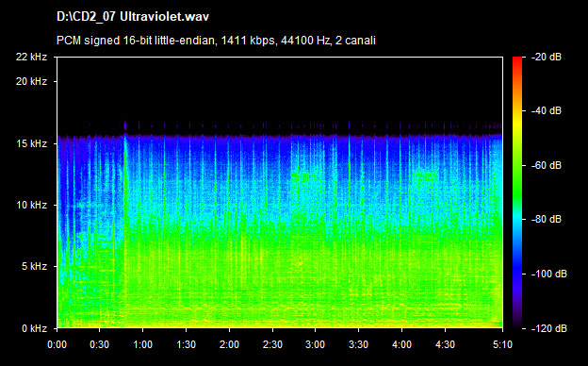The width and height of the screenshot is (588, 366).
Task: Click the 2:00 time axis label
Action: coord(230,344)
